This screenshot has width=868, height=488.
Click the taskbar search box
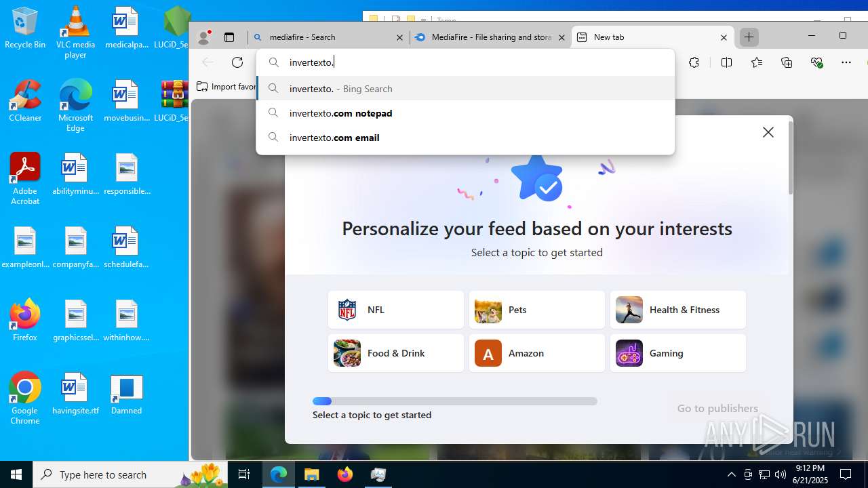[x=130, y=474]
